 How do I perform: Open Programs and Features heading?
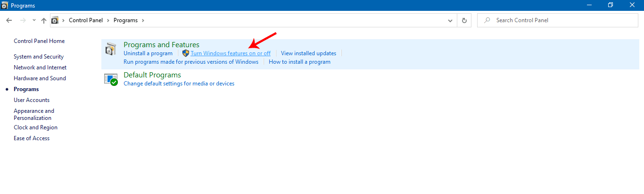point(161,45)
